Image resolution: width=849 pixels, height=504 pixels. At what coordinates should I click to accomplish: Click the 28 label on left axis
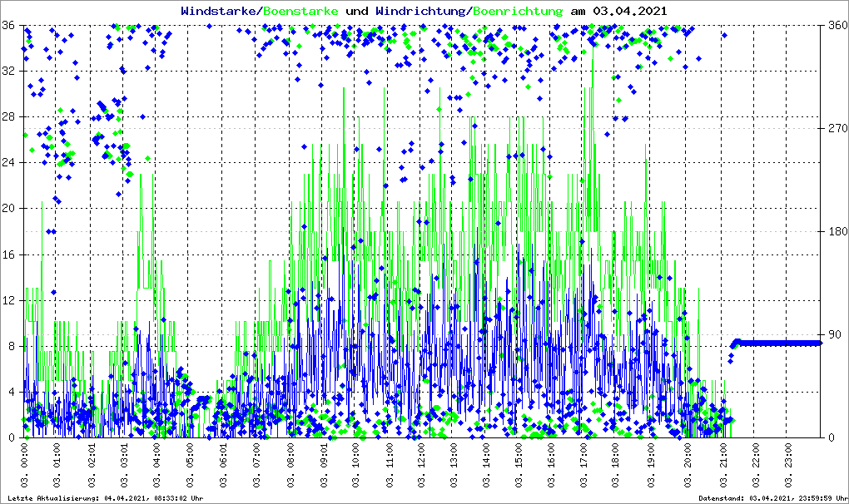pyautogui.click(x=9, y=117)
